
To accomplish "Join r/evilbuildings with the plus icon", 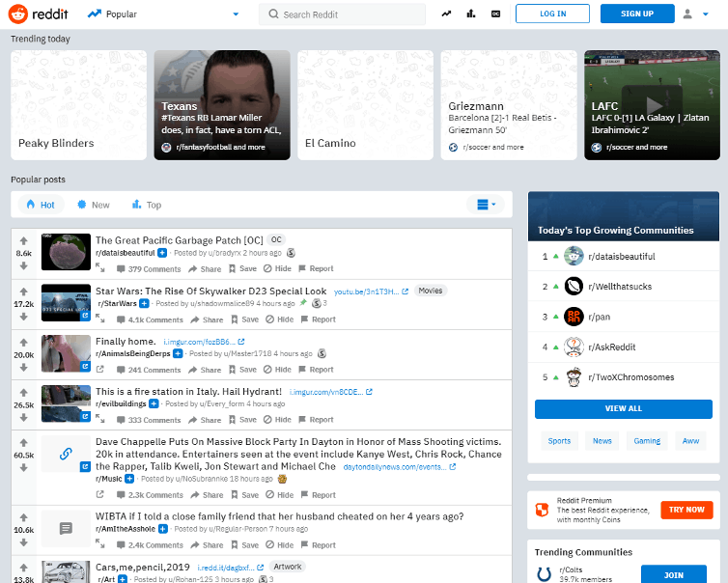I will coord(154,403).
